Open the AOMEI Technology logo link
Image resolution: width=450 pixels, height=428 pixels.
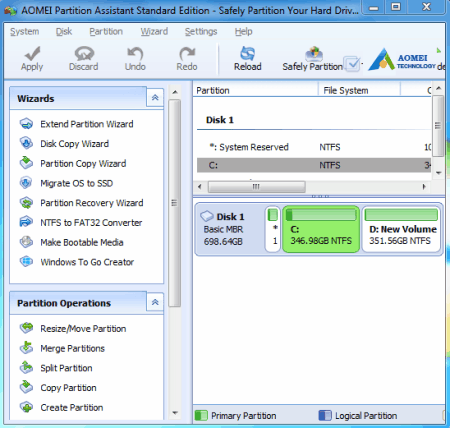pos(402,60)
